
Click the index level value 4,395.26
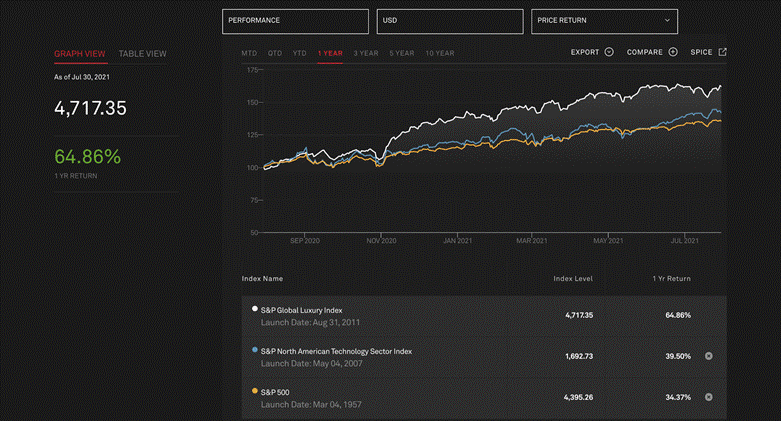click(x=578, y=397)
